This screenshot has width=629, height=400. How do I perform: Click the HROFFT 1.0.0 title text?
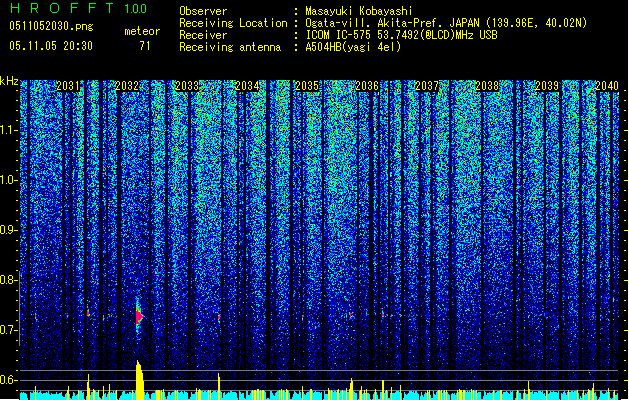[x=78, y=8]
